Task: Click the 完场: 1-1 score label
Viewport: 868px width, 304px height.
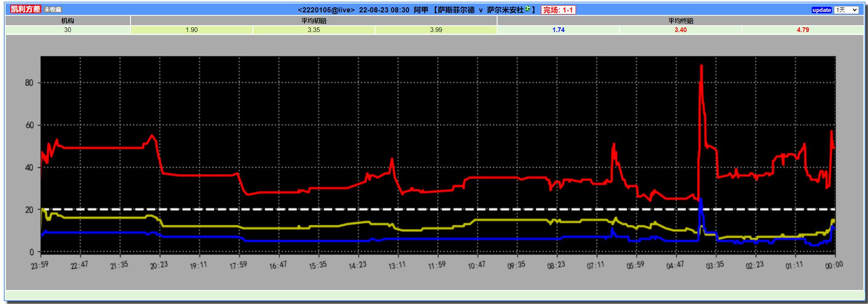Action: pyautogui.click(x=558, y=10)
